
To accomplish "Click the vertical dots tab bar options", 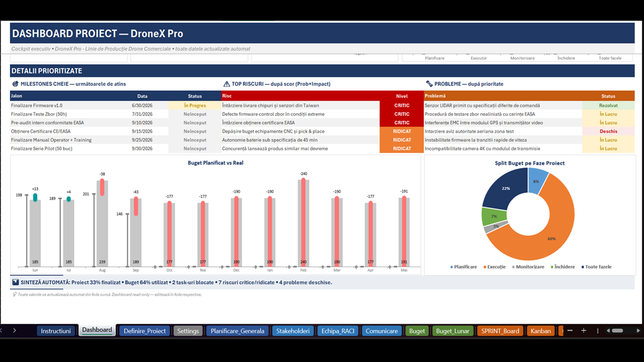I will (598, 331).
